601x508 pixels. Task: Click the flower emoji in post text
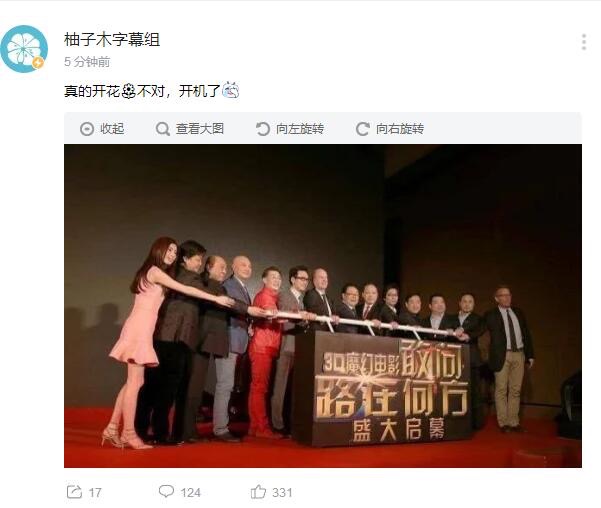coord(129,91)
